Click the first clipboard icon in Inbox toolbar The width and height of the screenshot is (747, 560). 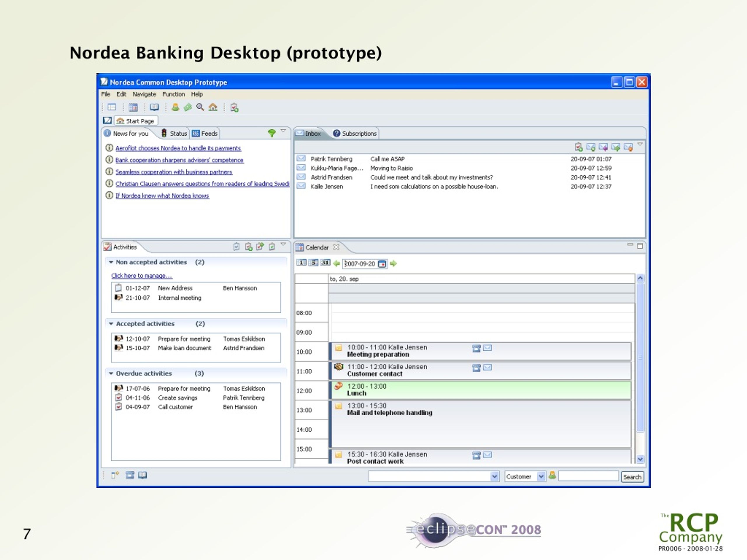click(x=578, y=147)
